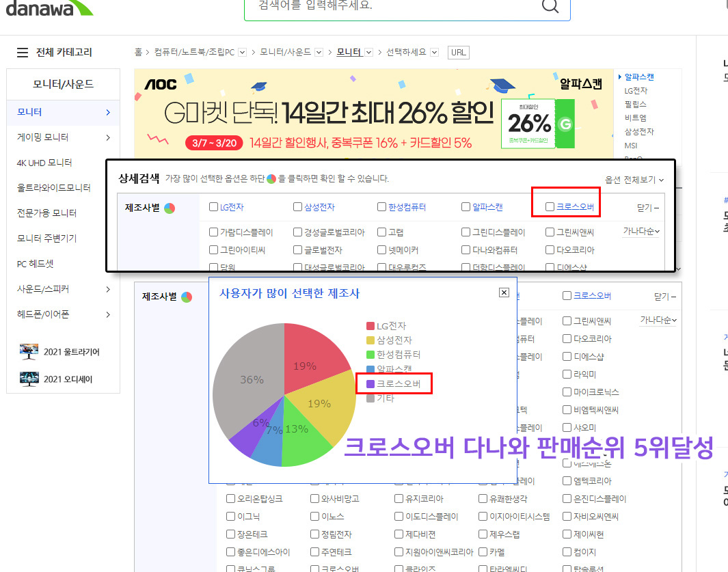Expand the 옵션 전체보기 dropdown

(634, 180)
